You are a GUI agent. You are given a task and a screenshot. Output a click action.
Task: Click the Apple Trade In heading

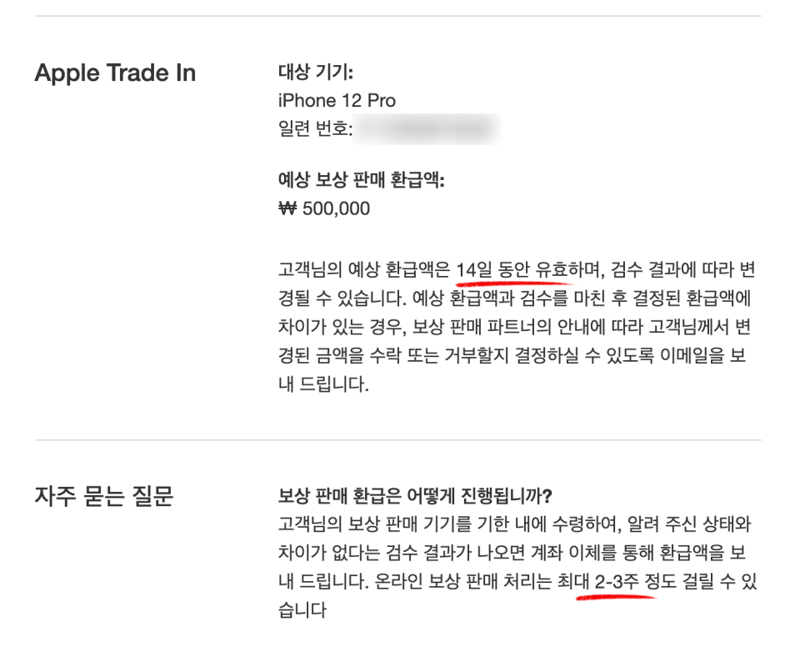coord(115,73)
